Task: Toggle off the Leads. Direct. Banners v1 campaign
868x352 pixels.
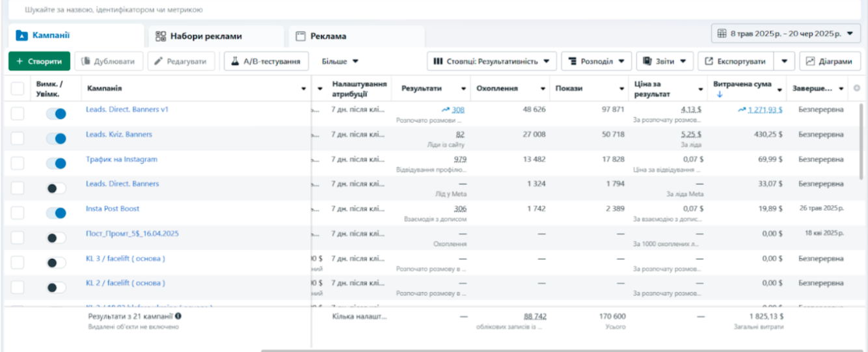Action: 56,114
